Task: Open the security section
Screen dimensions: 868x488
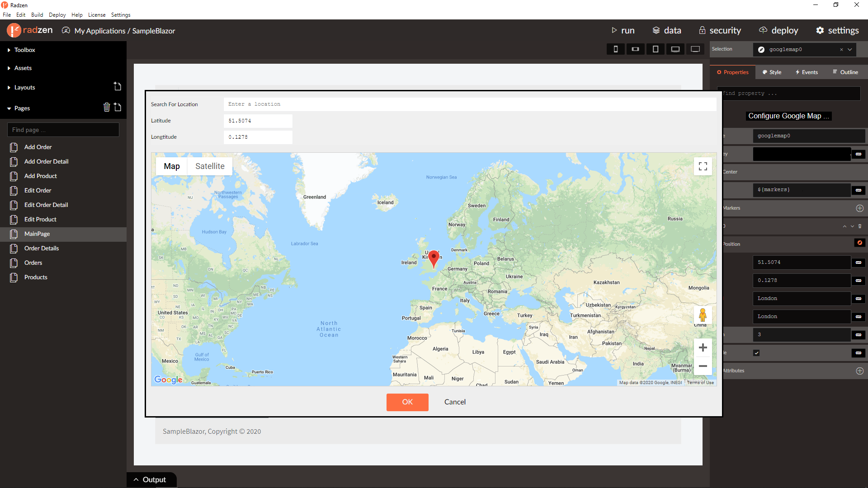Action: pyautogui.click(x=720, y=30)
